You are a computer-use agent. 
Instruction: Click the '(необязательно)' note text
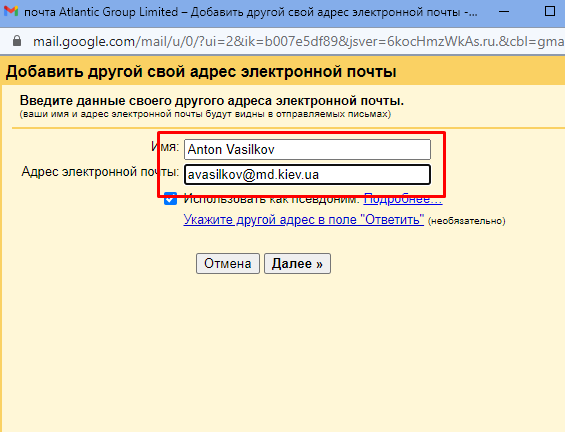(x=467, y=221)
